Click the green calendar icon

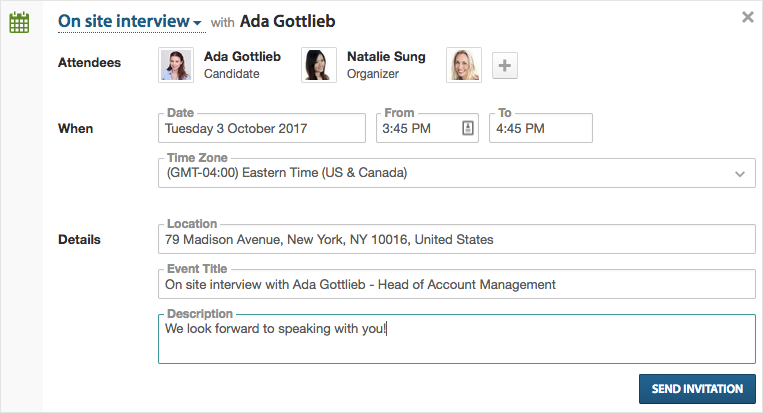pyautogui.click(x=19, y=22)
